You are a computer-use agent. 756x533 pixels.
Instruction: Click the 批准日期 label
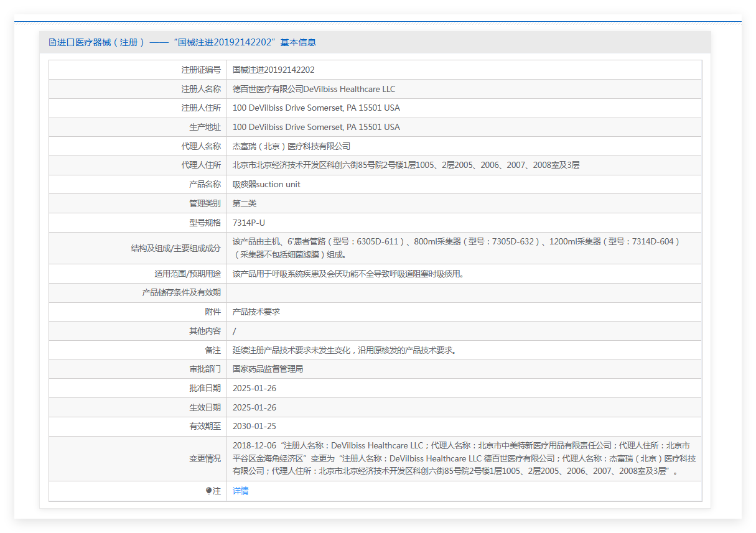(205, 388)
